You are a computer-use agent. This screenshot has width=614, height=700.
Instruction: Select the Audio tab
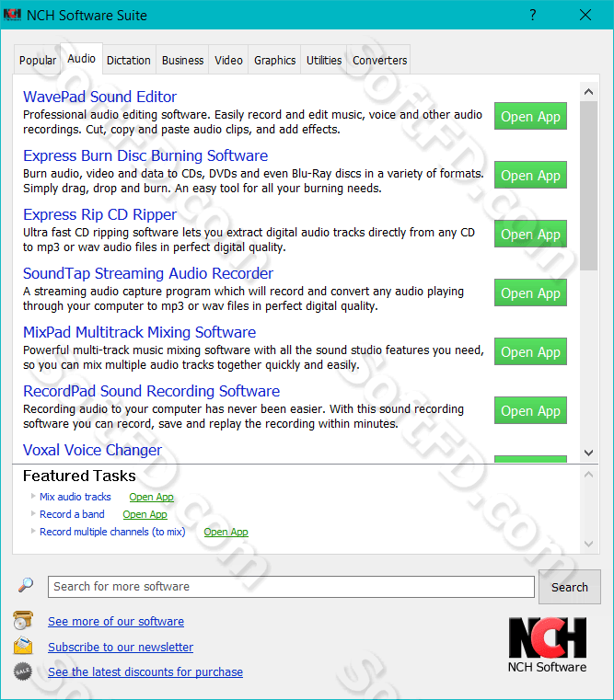[81, 59]
